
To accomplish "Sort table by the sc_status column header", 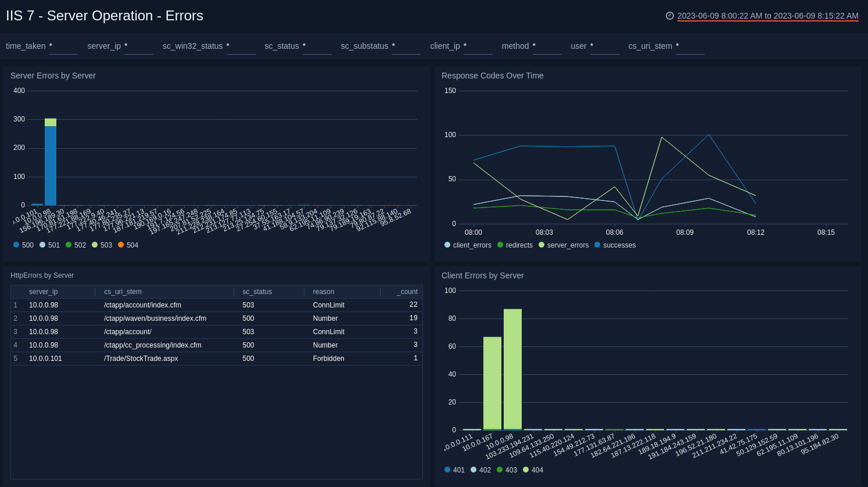I will coord(257,292).
